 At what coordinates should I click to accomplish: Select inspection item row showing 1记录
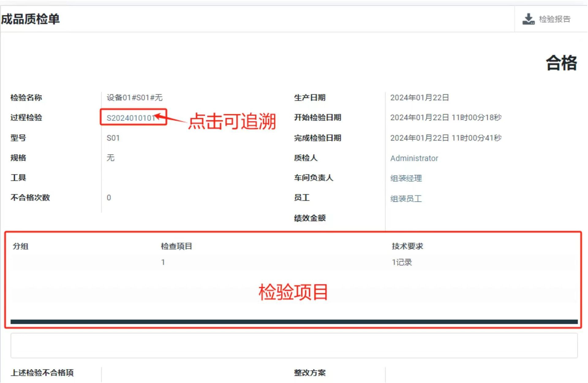point(402,262)
